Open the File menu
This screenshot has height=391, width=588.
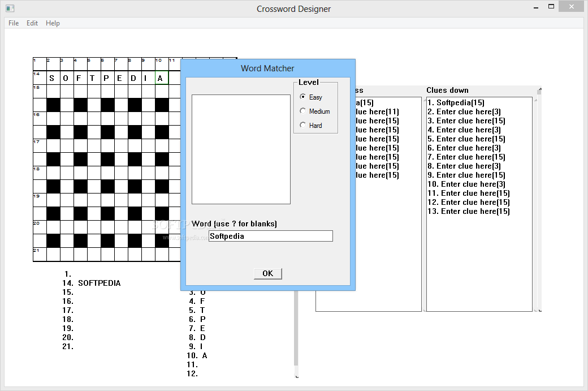click(x=14, y=23)
